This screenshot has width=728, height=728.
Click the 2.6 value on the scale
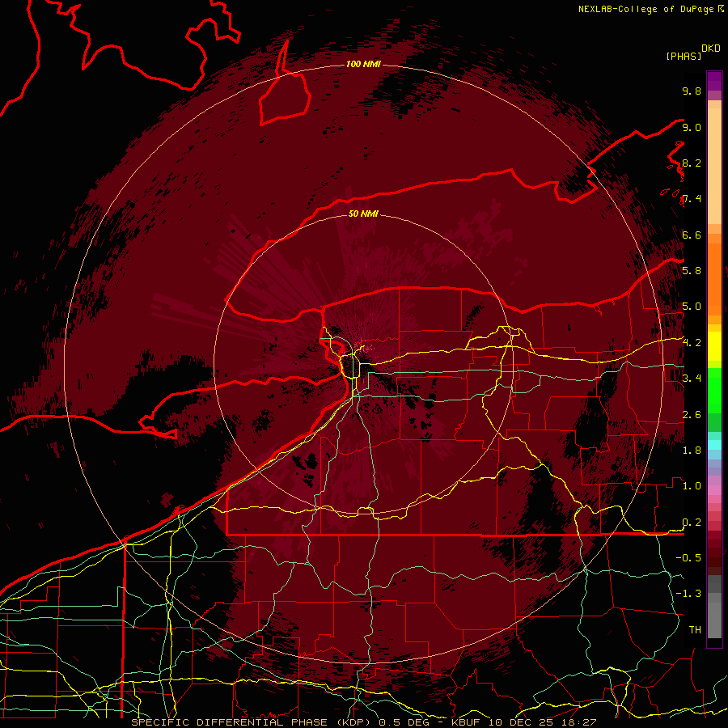(x=692, y=415)
